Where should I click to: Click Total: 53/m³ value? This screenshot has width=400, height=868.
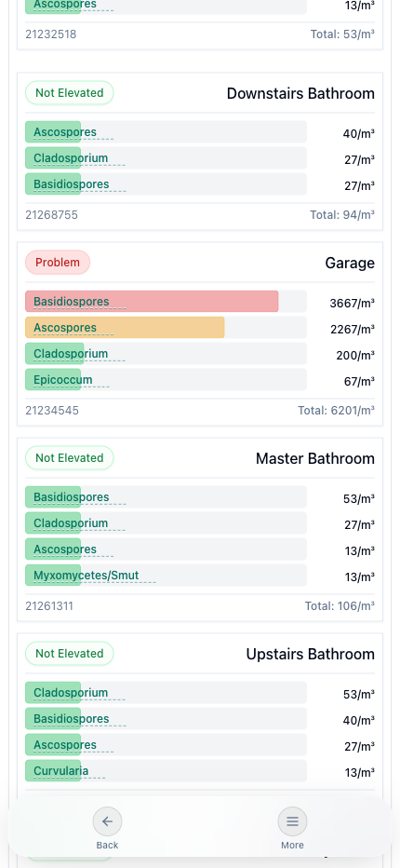pos(342,34)
